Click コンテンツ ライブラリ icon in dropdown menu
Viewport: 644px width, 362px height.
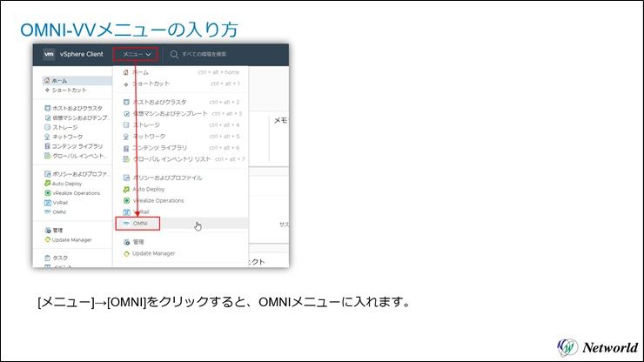click(x=126, y=148)
